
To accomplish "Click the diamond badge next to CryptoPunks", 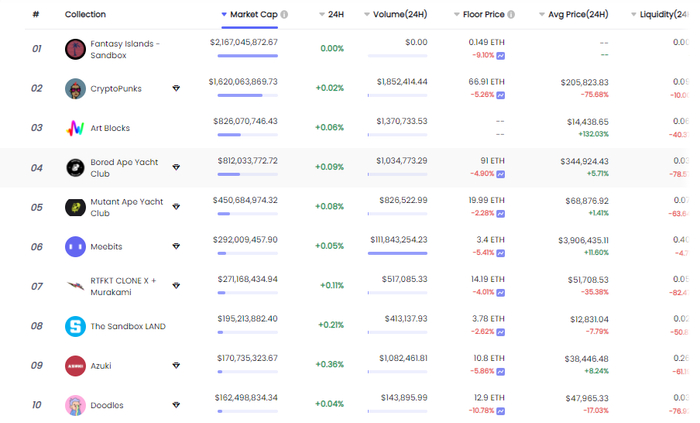I will pos(176,88).
